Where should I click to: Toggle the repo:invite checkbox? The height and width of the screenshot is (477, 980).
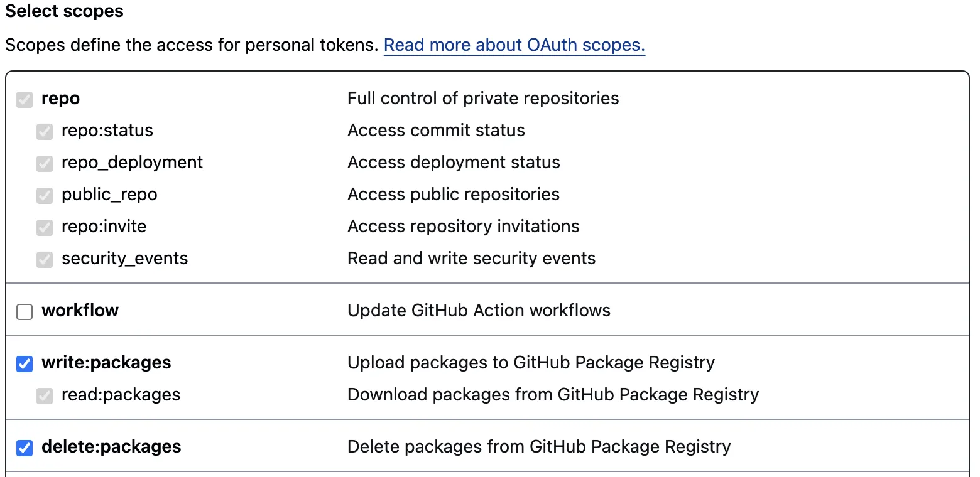tap(44, 227)
